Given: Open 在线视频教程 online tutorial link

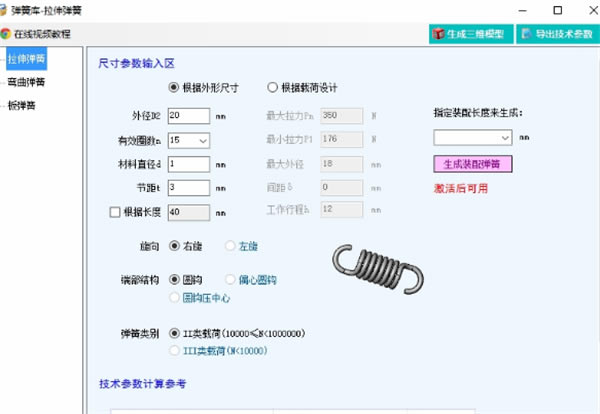Looking at the screenshot, I should pyautogui.click(x=42, y=34).
